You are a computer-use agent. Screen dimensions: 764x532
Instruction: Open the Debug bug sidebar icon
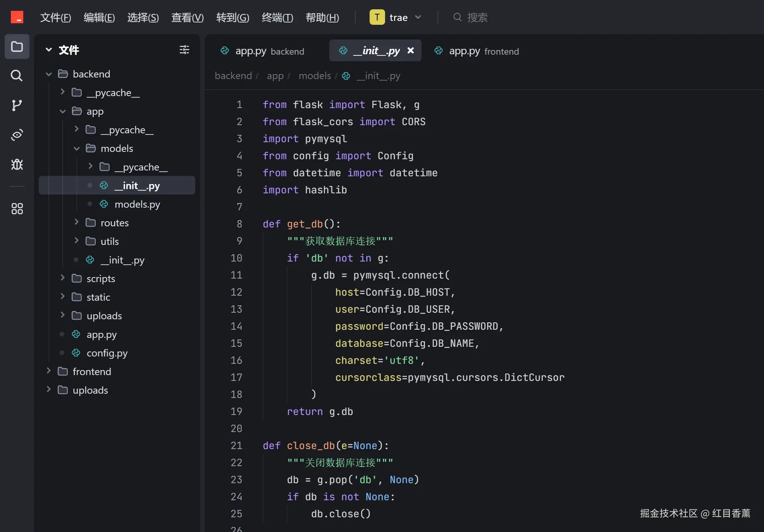coord(17,165)
